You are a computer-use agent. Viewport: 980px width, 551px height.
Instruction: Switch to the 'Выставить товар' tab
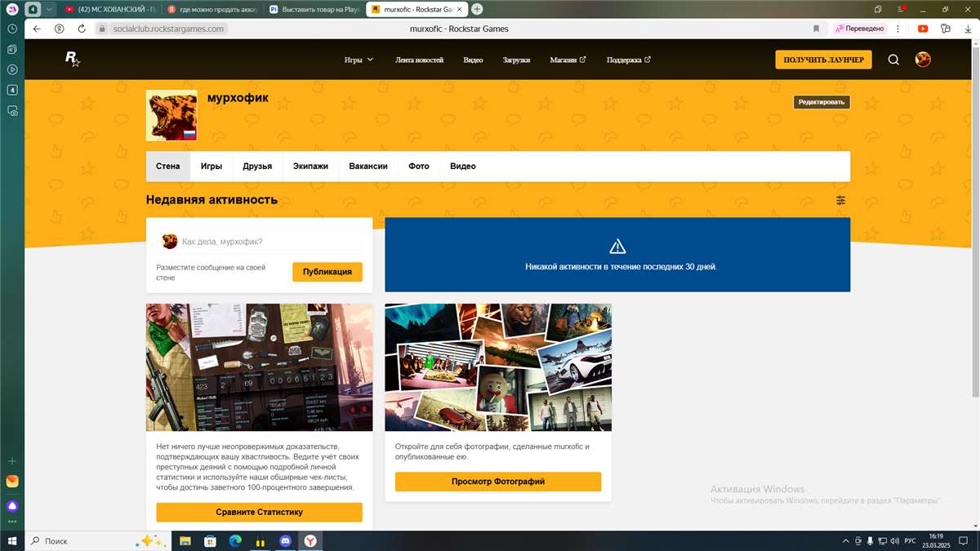tap(314, 9)
